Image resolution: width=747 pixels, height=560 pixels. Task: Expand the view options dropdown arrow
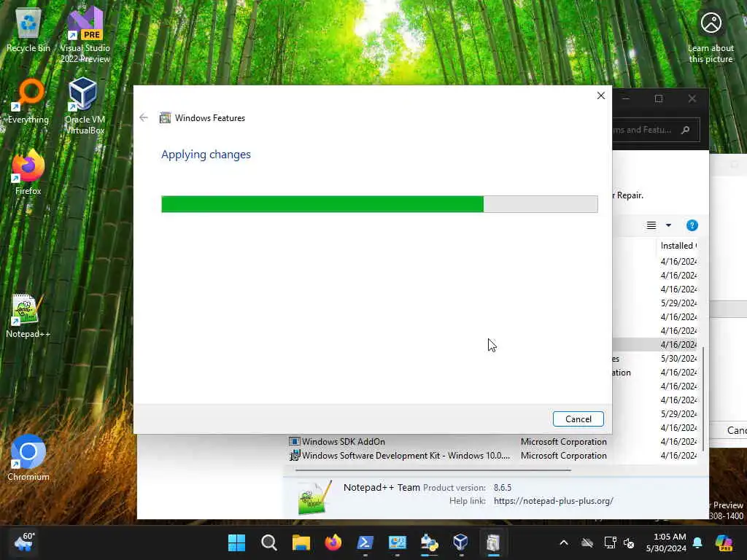point(668,225)
